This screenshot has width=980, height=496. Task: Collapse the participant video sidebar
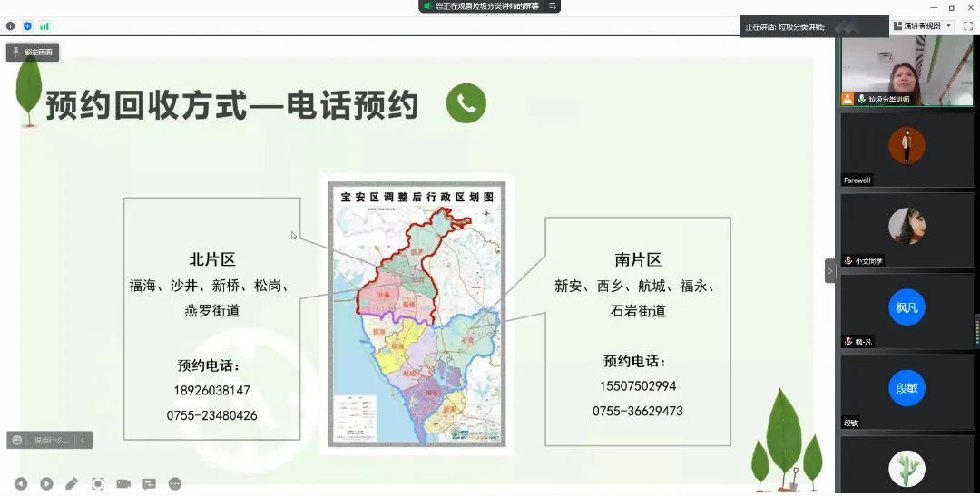[x=829, y=270]
